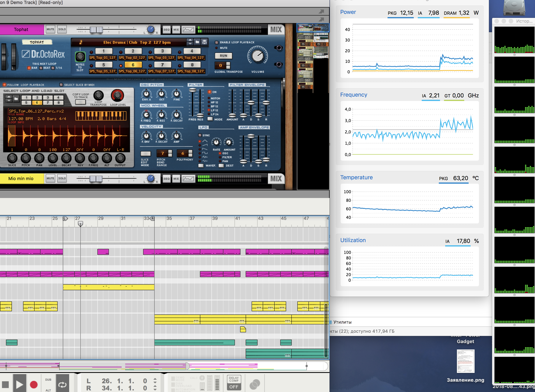535x392 pixels.
Task: Adjust the Tophat pan knob
Action: pos(151,30)
